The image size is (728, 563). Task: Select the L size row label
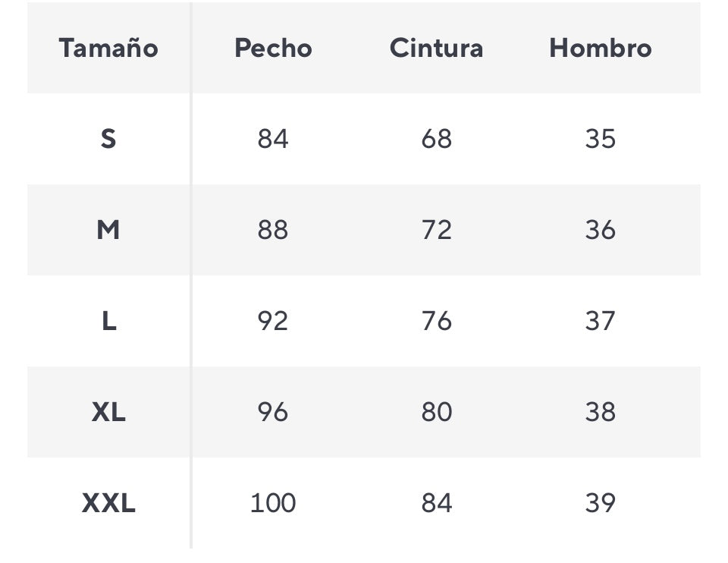point(108,321)
